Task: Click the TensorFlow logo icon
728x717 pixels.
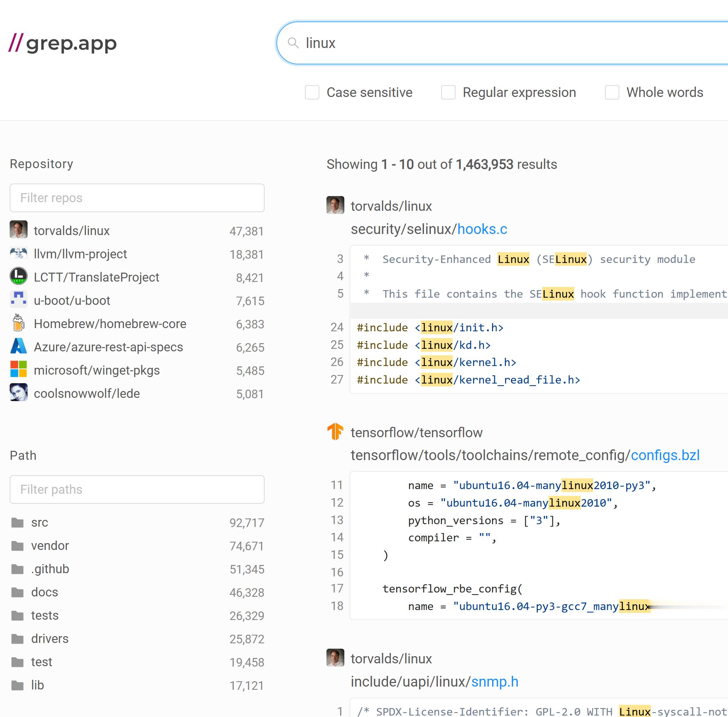Action: coord(335,431)
